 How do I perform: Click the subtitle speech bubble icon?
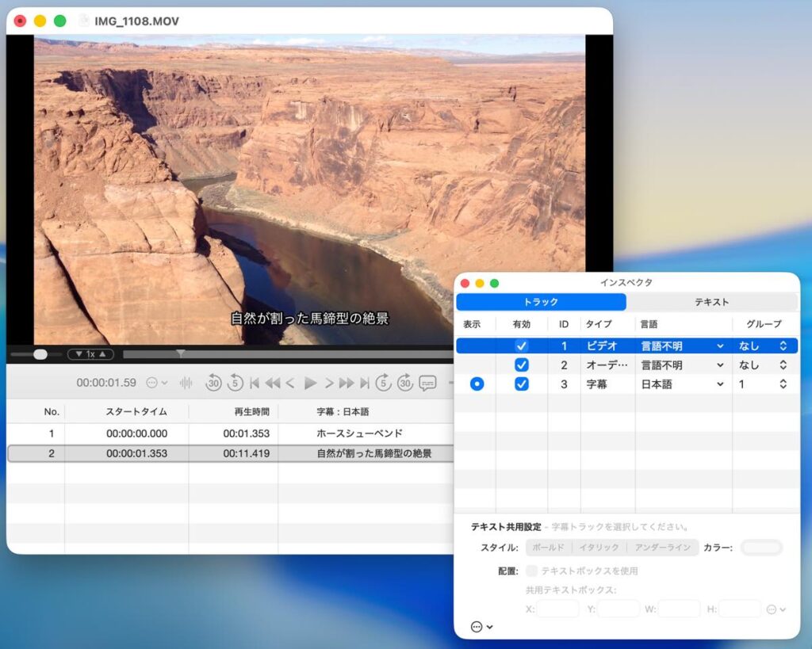[x=427, y=383]
